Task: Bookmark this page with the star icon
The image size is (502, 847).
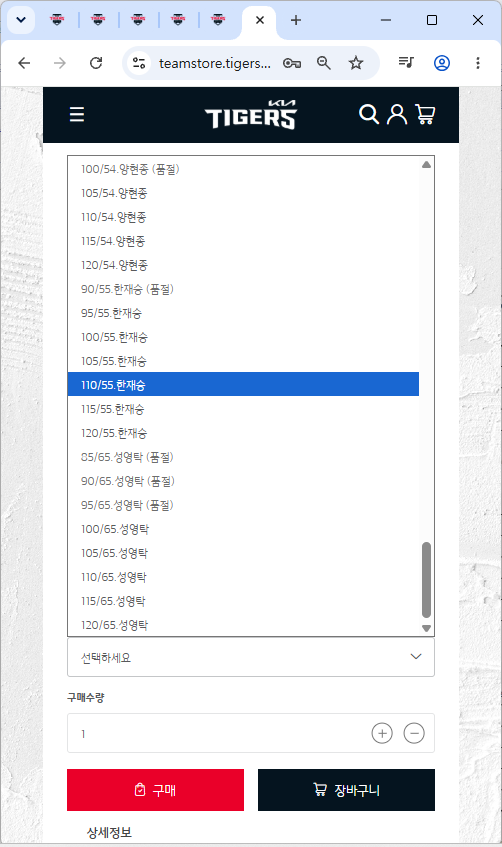Action: 356,63
